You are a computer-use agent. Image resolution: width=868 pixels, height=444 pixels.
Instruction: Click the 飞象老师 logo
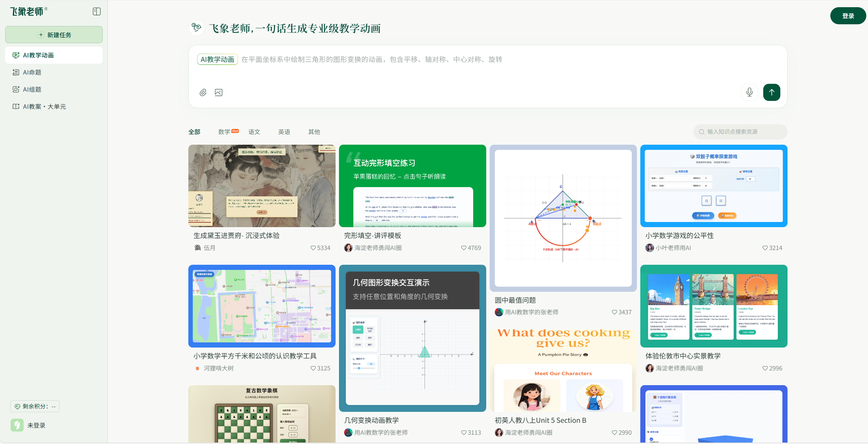(29, 12)
